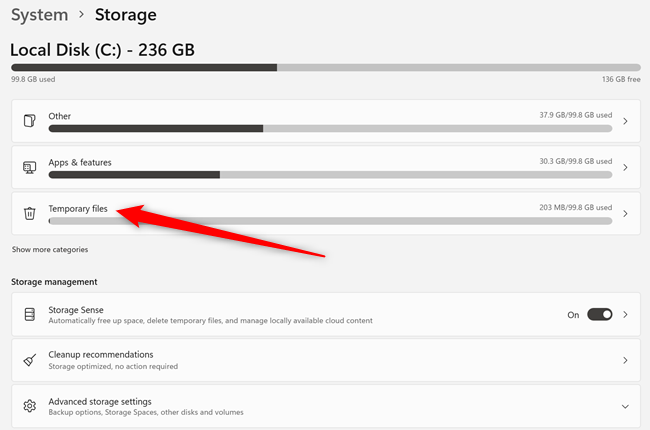Expand the Advanced storage settings section
The width and height of the screenshot is (650, 430).
coord(625,406)
